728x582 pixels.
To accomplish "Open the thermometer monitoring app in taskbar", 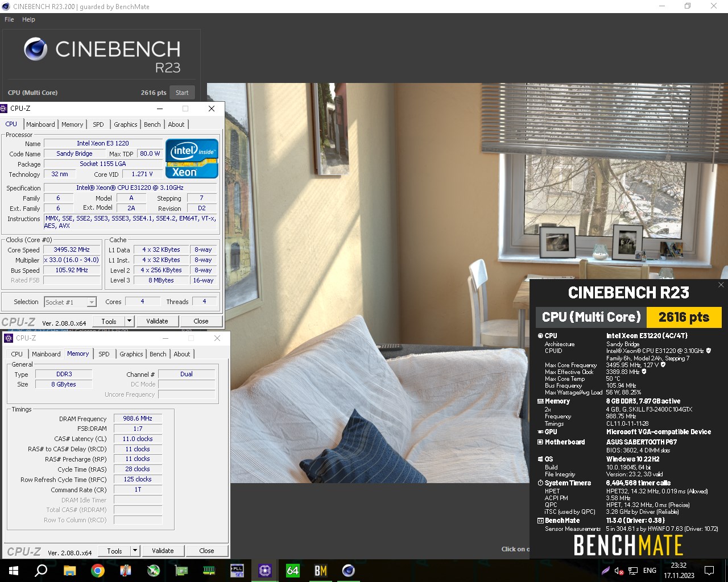I will point(126,571).
